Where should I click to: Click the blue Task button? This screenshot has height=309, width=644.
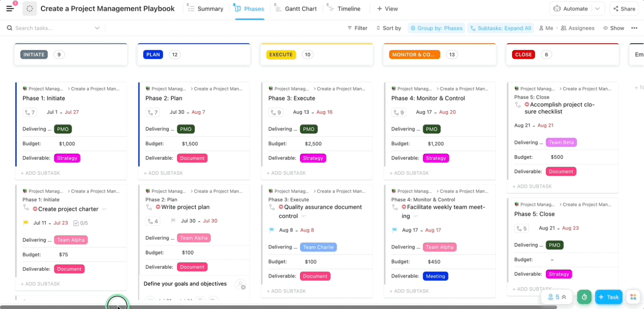pyautogui.click(x=608, y=297)
